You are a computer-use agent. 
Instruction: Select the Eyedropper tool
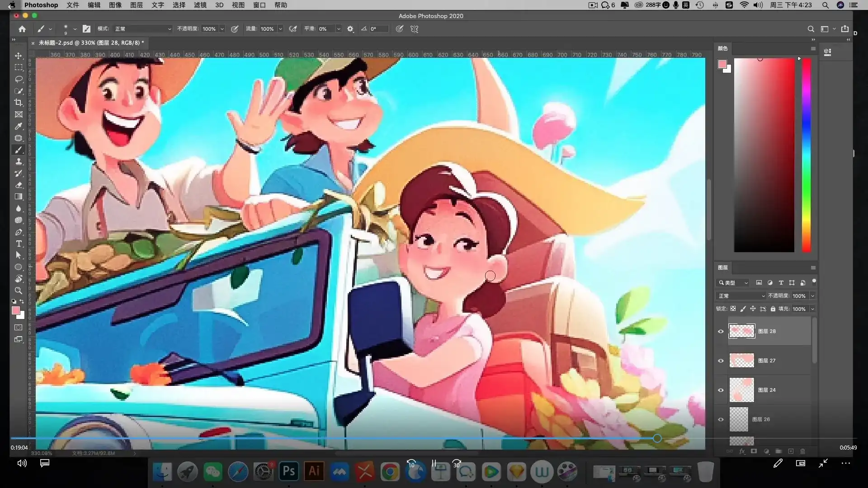(19, 126)
